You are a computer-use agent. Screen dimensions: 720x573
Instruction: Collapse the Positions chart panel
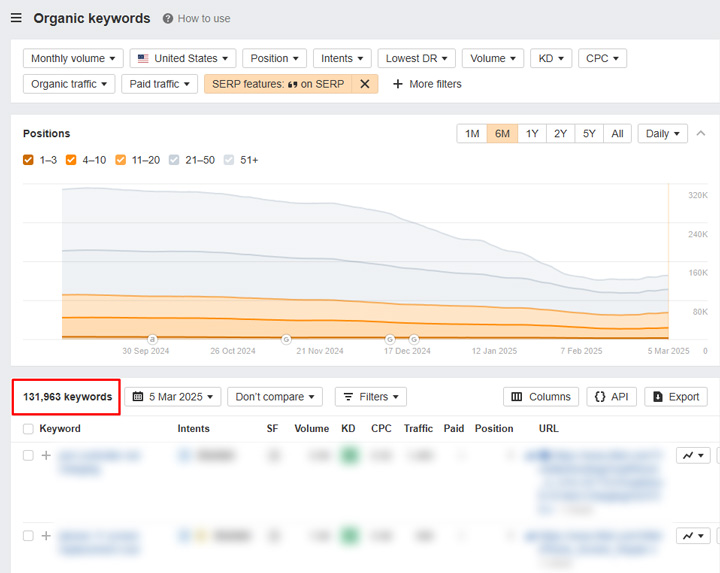tap(701, 134)
